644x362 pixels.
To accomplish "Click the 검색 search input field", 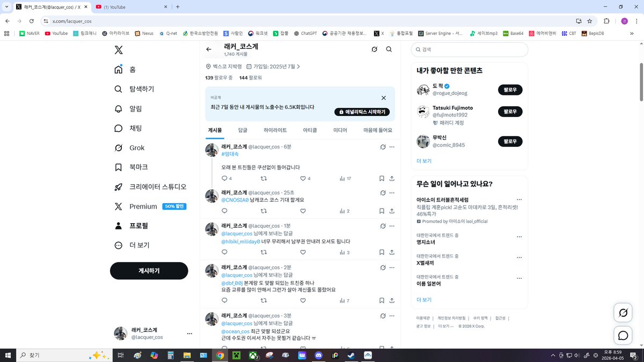I will click(470, 49).
